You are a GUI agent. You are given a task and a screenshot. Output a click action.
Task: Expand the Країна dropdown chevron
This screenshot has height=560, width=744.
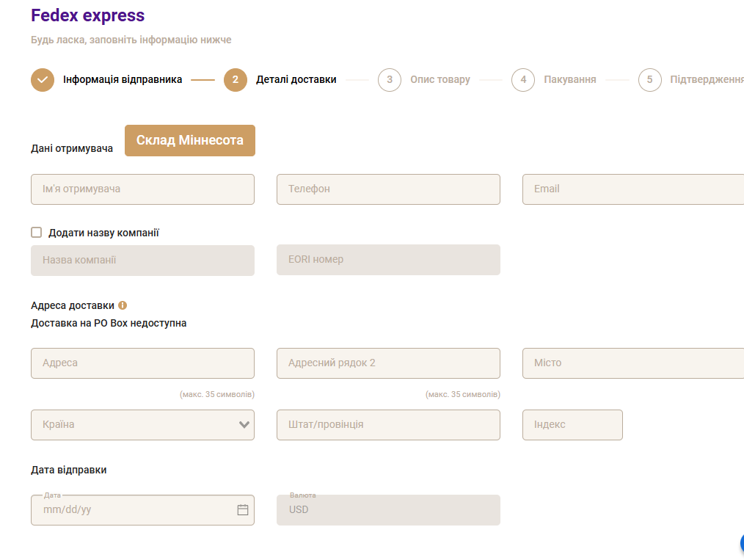(244, 425)
